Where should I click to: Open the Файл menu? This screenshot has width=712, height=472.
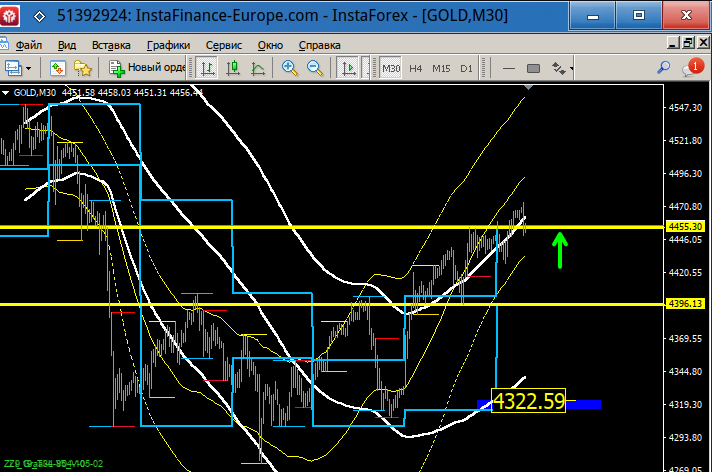pyautogui.click(x=29, y=45)
